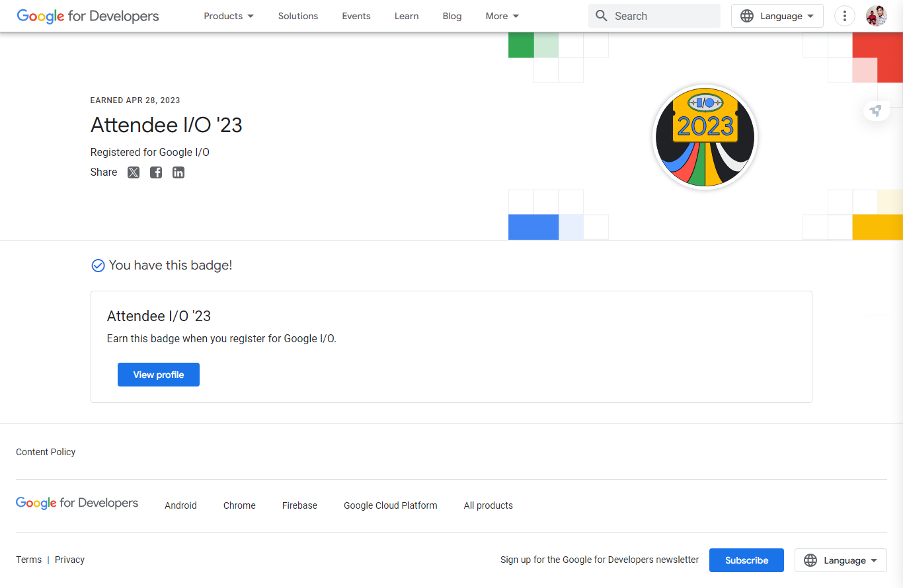903x588 pixels.
Task: Click the Registered for Google I/O text
Action: tap(150, 153)
